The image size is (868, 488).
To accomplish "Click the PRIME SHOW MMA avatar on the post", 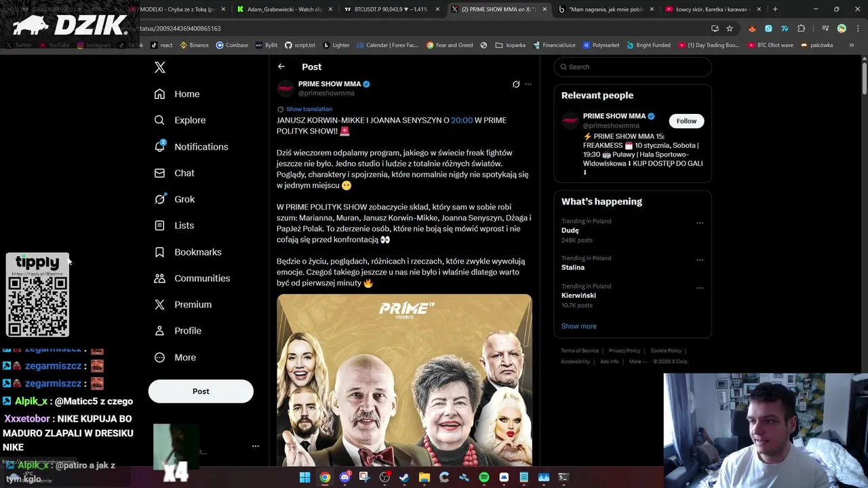I will point(285,88).
